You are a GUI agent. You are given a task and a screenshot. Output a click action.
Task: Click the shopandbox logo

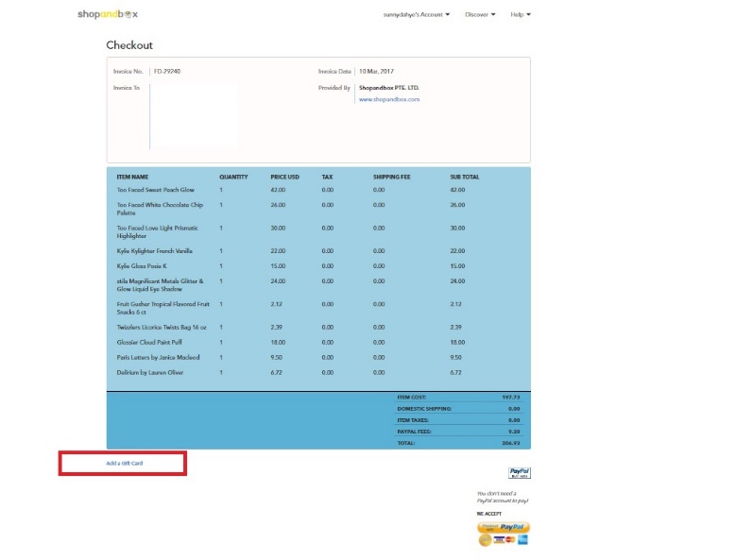pyautogui.click(x=108, y=14)
